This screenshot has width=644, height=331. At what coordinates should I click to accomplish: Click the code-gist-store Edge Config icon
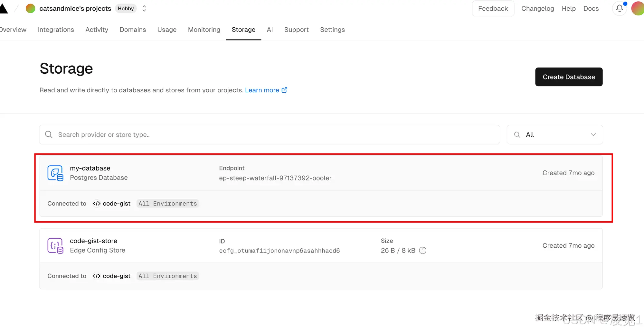coord(55,246)
